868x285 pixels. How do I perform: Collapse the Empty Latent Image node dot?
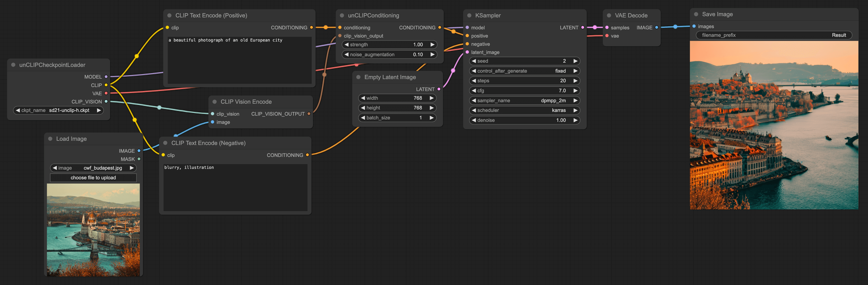tap(358, 77)
